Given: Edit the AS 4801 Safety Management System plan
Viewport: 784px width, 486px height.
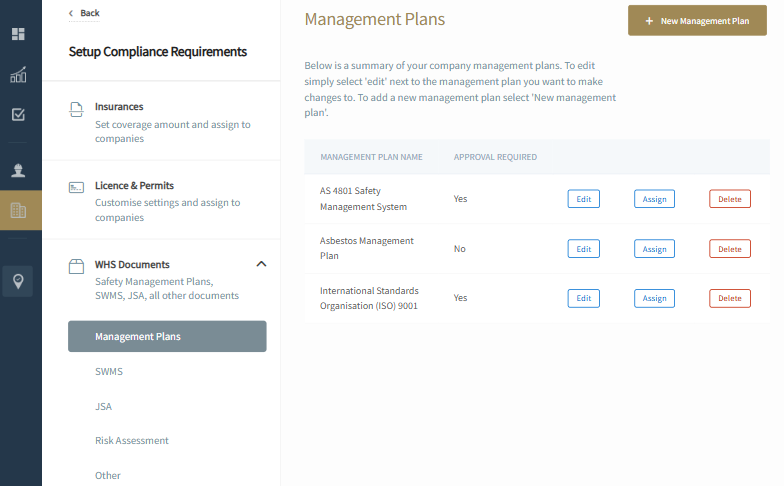Looking at the screenshot, I should pos(584,199).
